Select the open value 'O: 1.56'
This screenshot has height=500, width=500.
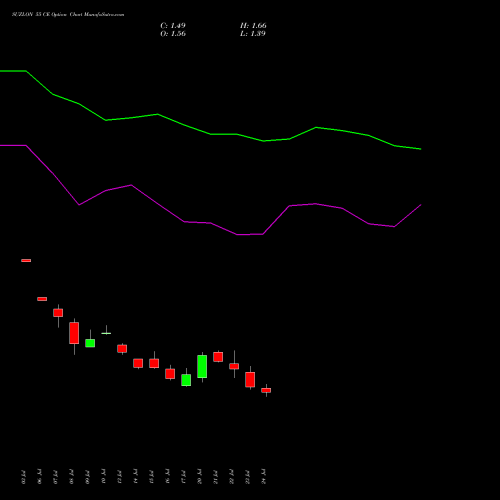click(x=173, y=34)
